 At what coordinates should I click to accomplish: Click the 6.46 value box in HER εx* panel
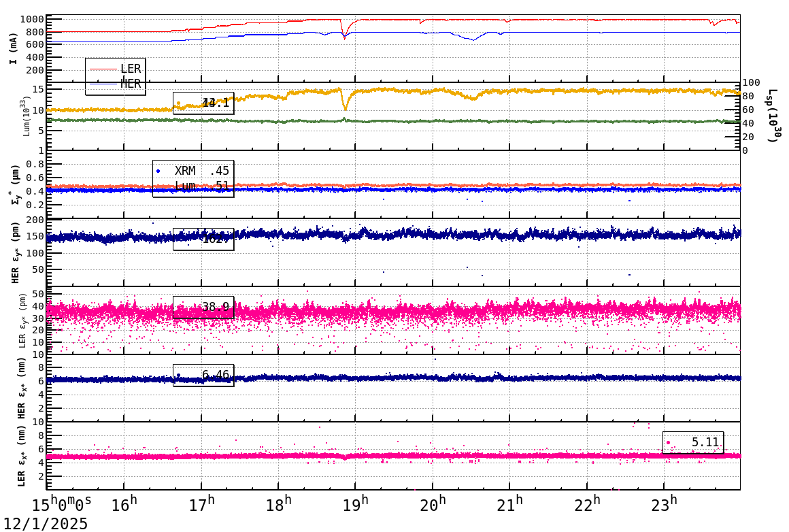203,375
